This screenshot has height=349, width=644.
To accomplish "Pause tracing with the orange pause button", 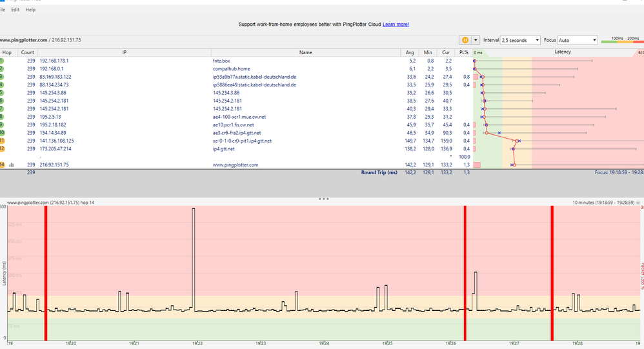I will tap(465, 40).
